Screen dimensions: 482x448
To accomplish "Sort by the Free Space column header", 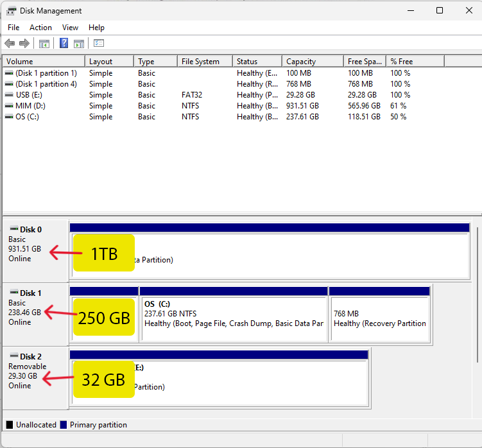I will (x=365, y=62).
